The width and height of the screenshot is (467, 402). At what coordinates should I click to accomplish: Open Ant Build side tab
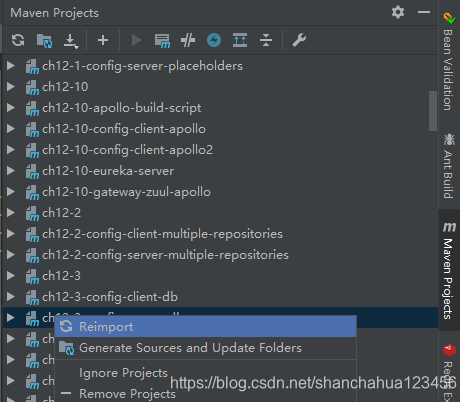point(448,166)
